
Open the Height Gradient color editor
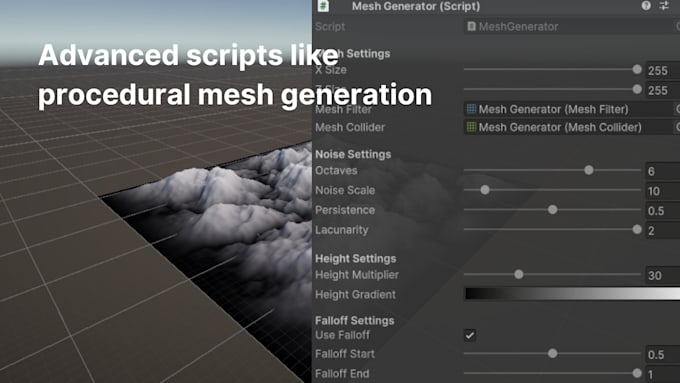572,294
